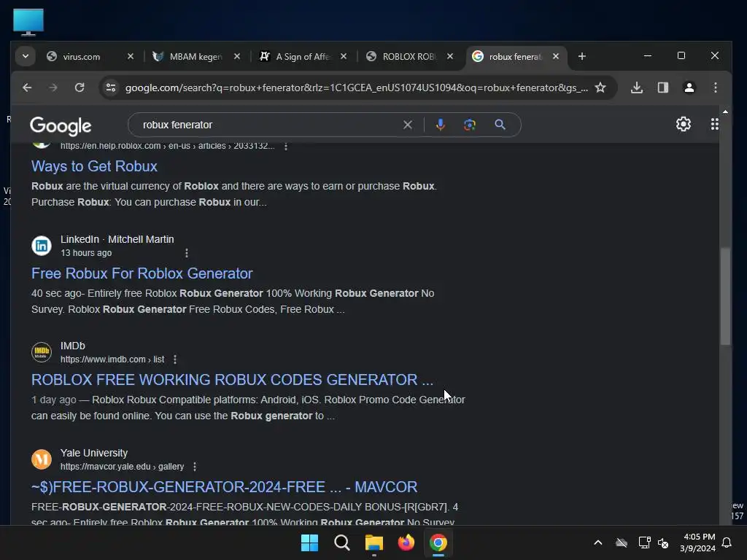
Task: Open options for the Yale result
Action: (x=195, y=467)
